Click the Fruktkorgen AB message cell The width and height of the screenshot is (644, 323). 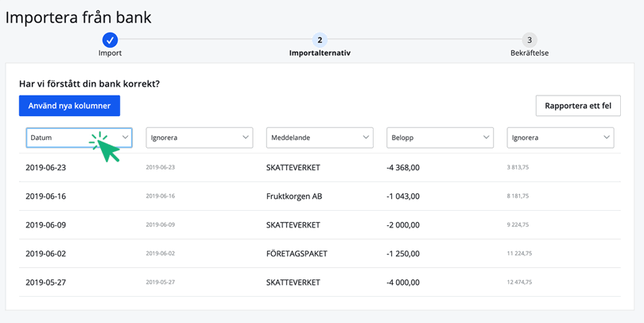pyautogui.click(x=294, y=197)
